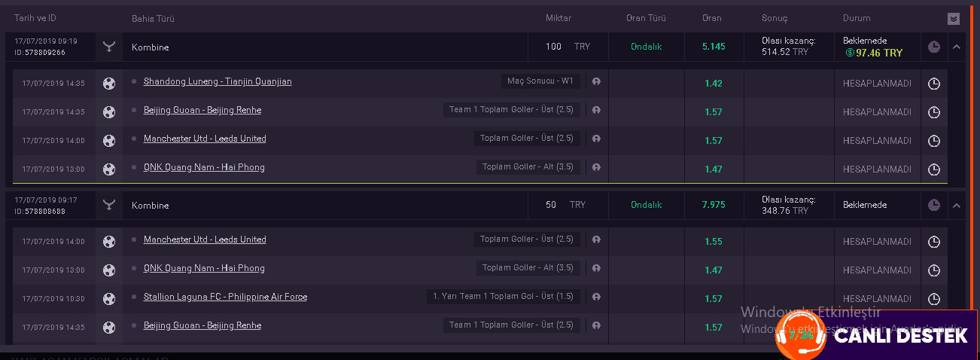Click clock icon on Stallion Laguna FC row
The width and height of the screenshot is (980, 360).
[x=934, y=299]
